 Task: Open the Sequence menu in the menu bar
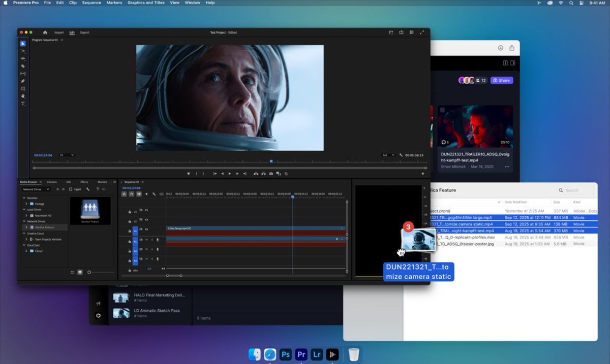point(91,3)
